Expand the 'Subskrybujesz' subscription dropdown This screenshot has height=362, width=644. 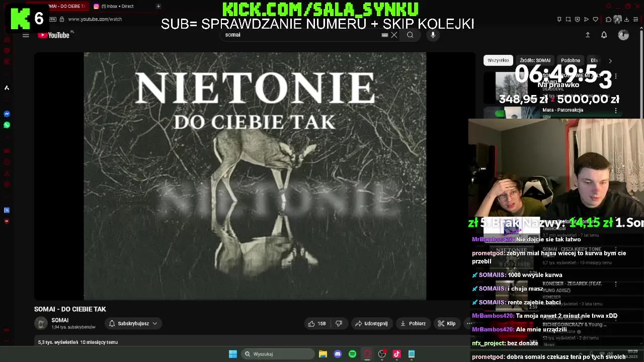[x=133, y=324]
